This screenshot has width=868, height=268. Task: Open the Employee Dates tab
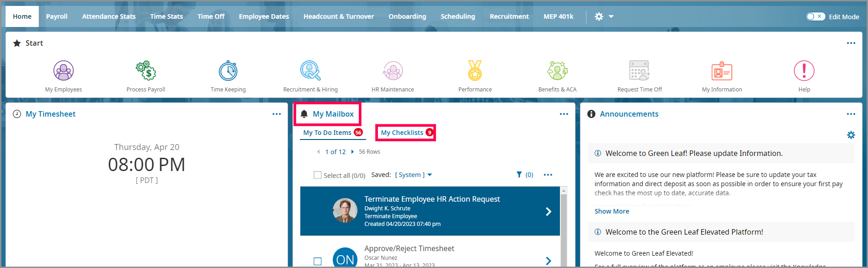click(x=264, y=16)
